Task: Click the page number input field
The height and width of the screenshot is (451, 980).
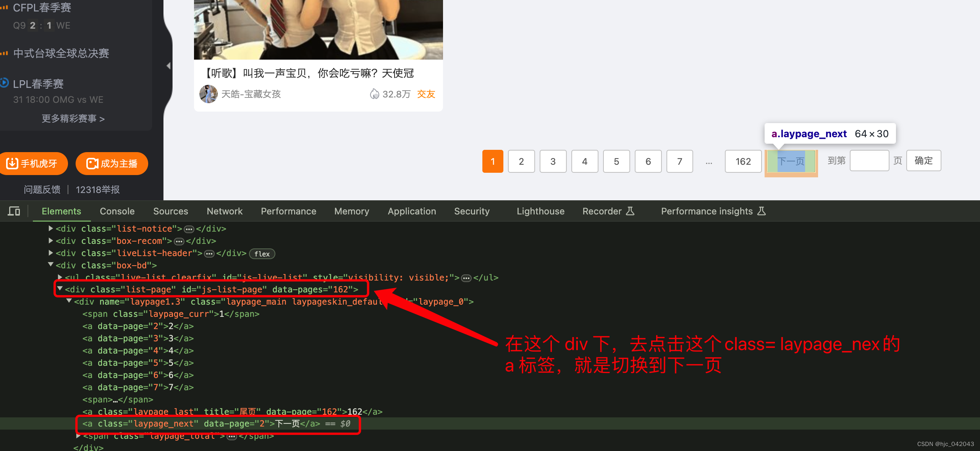Action: 869,161
